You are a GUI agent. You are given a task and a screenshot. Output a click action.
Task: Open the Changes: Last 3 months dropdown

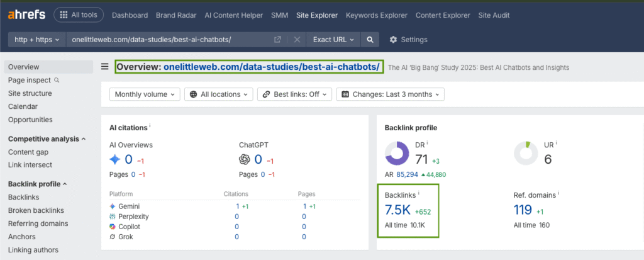[x=390, y=94]
